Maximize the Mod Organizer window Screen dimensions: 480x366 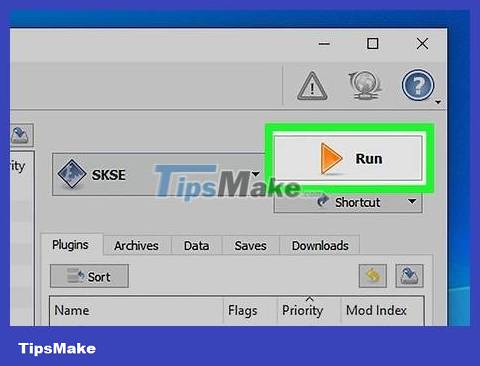click(x=373, y=44)
